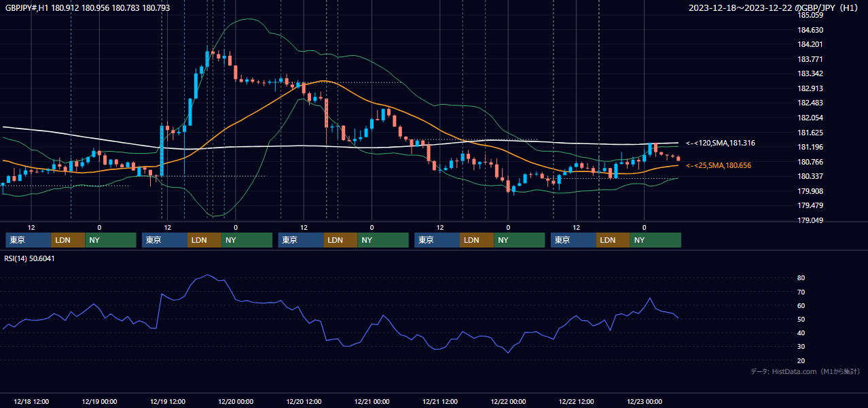Select the RSI(14) 50.6041 indicator label

click(x=30, y=258)
